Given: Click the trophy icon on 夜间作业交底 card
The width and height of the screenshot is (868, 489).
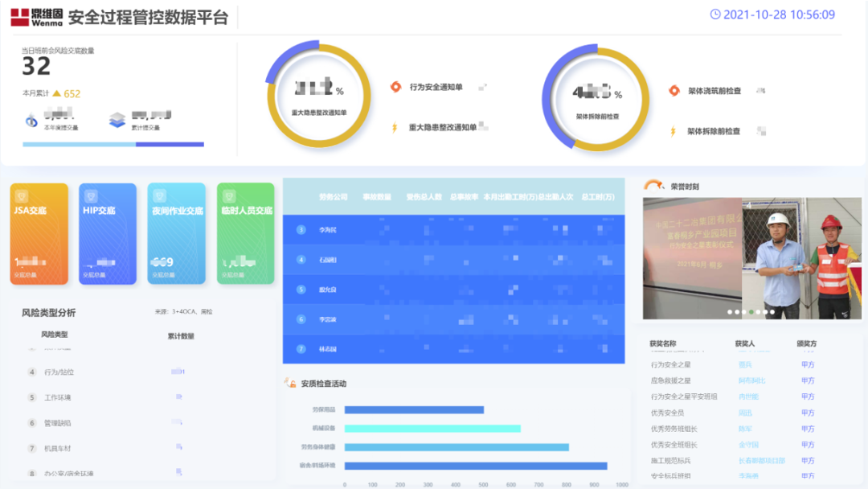Looking at the screenshot, I should pos(159,195).
